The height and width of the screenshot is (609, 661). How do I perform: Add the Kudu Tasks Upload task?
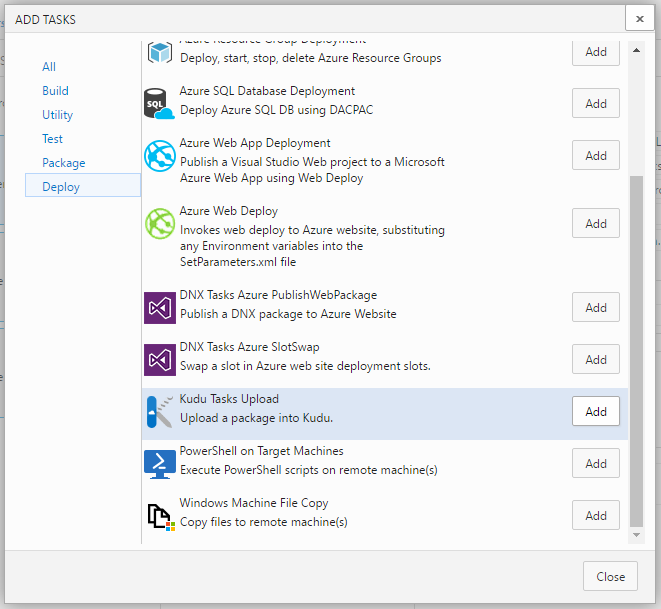click(596, 411)
